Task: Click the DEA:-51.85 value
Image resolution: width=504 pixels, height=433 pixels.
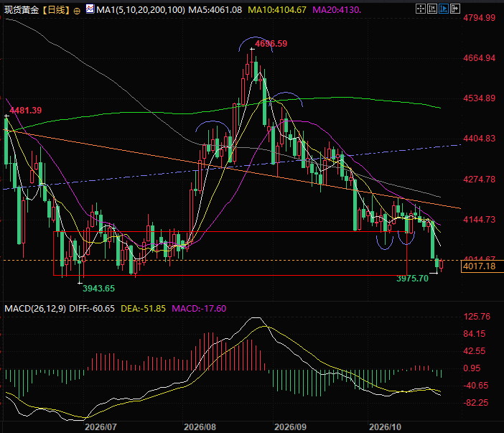Action: [144, 309]
